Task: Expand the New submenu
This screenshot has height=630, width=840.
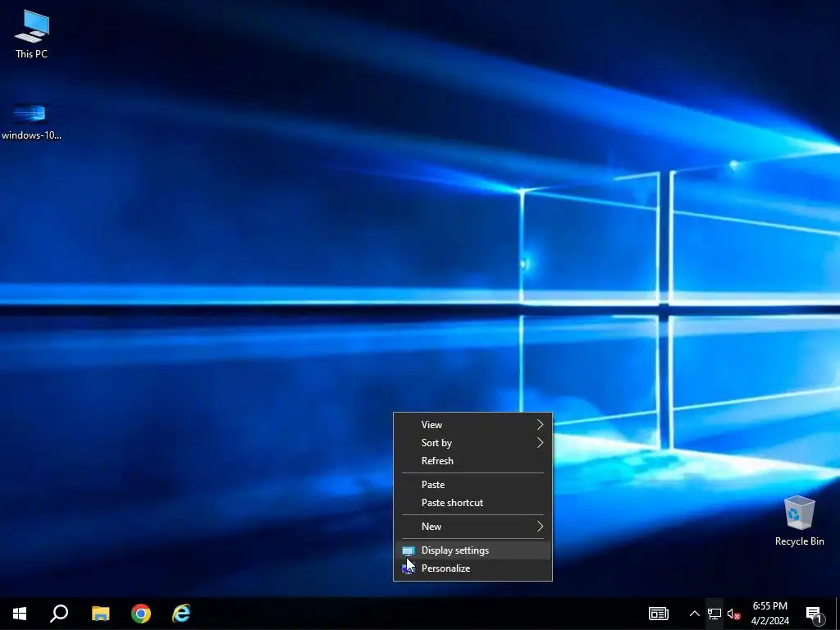Action: pos(472,527)
